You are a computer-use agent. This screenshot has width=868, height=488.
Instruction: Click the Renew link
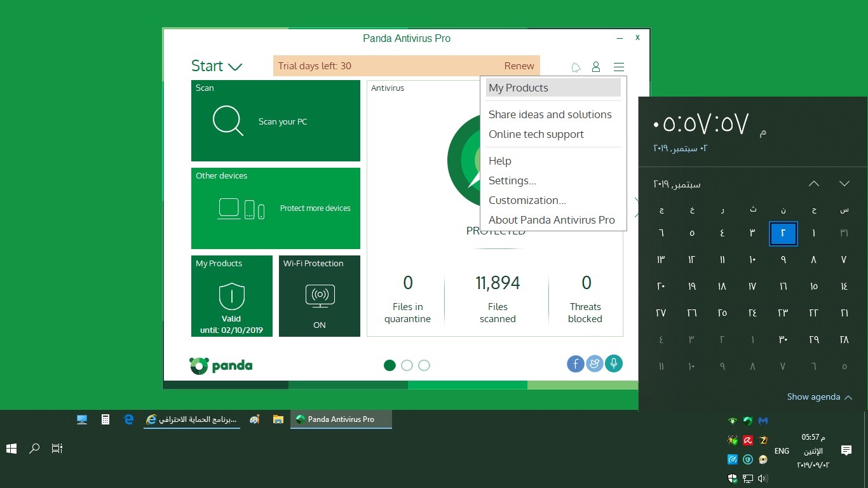coord(519,66)
